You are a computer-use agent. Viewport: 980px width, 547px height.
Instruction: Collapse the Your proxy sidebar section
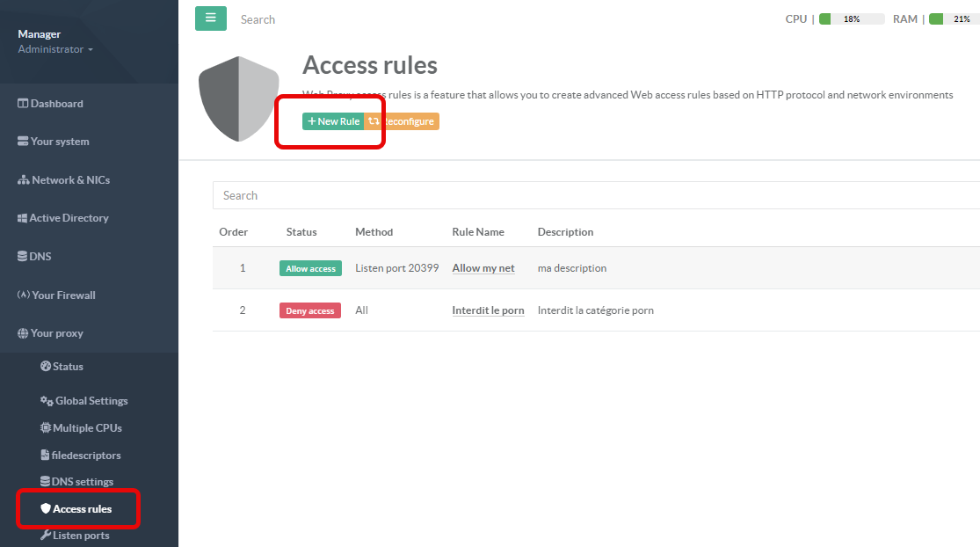[57, 333]
